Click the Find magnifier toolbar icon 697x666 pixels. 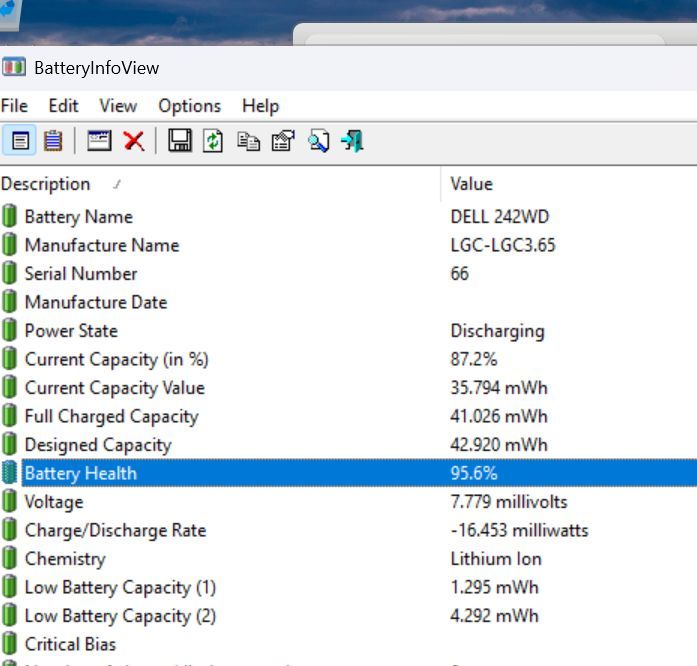318,141
